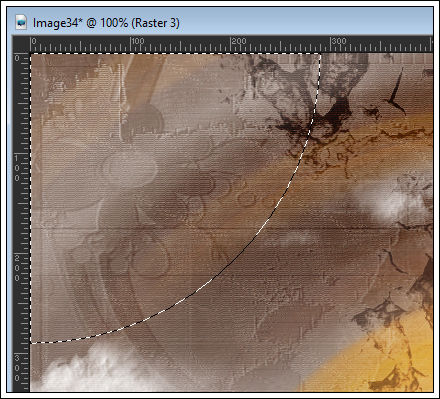Click the Image34 document icon in title bar
440x399 pixels.
[x=21, y=23]
